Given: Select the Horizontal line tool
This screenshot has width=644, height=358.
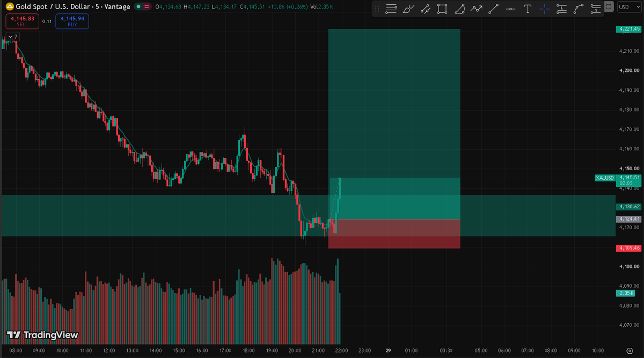Looking at the screenshot, I should pos(510,9).
